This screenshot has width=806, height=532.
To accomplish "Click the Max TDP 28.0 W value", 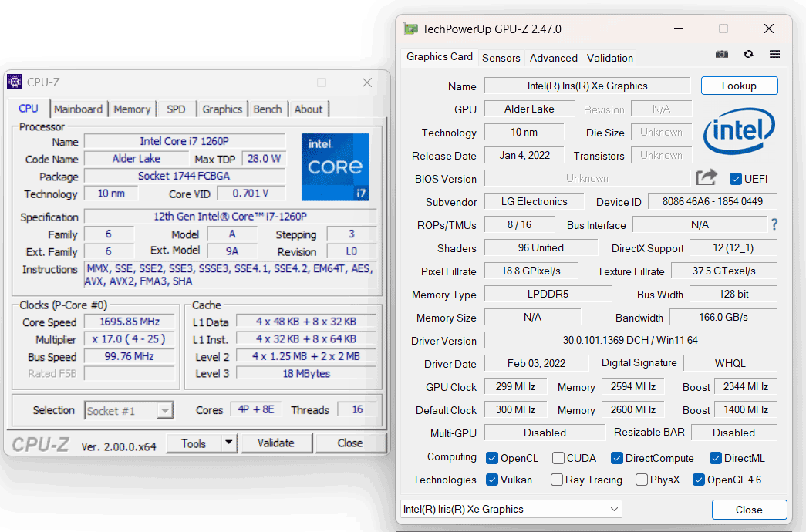I will (x=265, y=159).
